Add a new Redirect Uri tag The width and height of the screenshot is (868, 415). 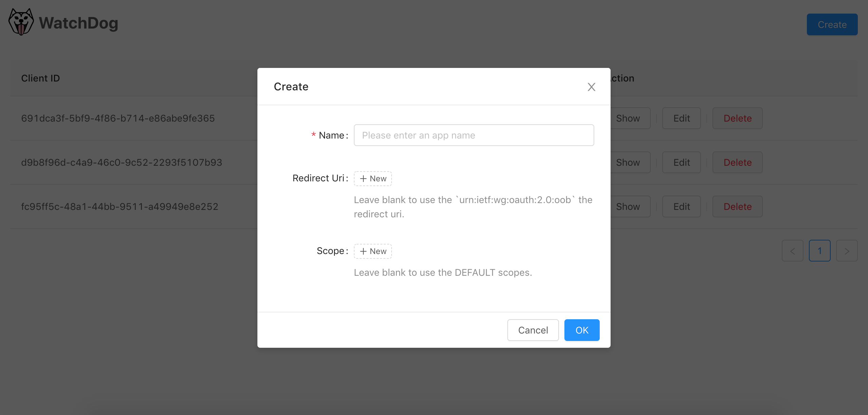(373, 179)
